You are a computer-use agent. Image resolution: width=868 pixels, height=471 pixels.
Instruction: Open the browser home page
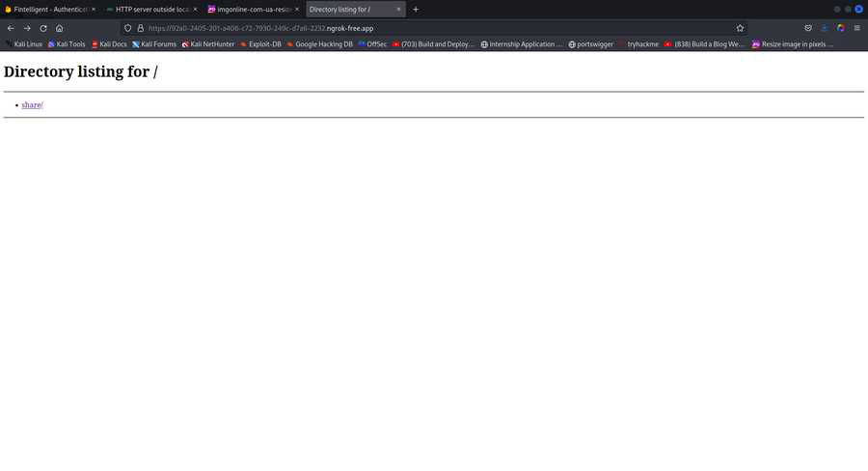point(59,28)
